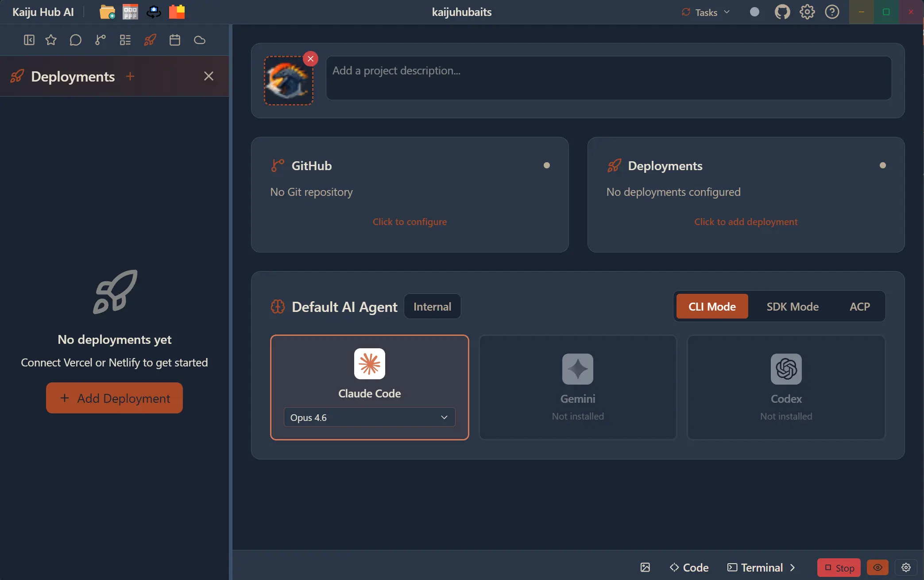Click 'No deployments configured' text

[x=673, y=192]
